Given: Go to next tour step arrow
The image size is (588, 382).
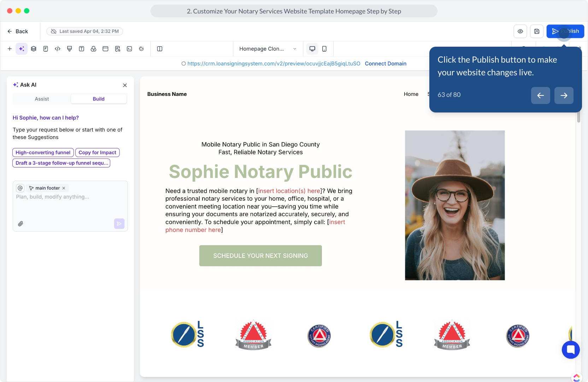Looking at the screenshot, I should click(564, 95).
